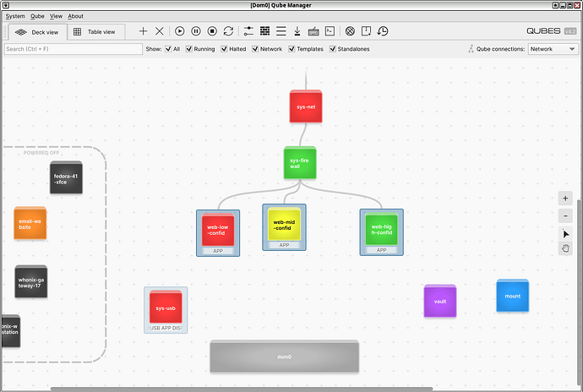
Task: Select the sys-net qube
Action: (306, 106)
